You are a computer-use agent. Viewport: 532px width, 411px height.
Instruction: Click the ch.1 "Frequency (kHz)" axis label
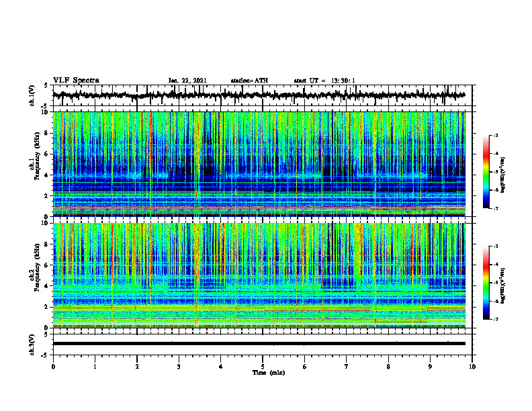pos(37,156)
